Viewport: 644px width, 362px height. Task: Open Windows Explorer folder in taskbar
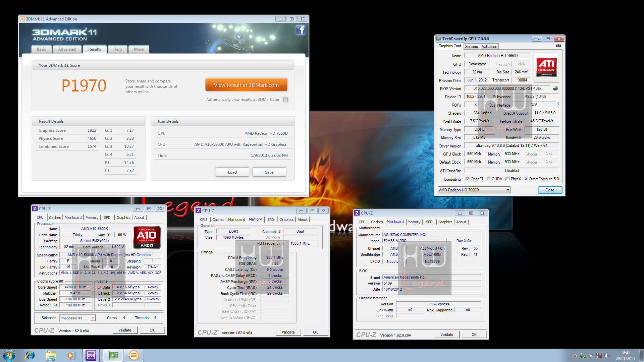(x=51, y=355)
